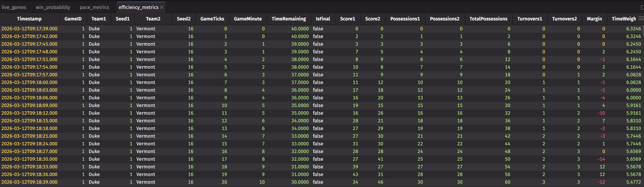Viewport: 644px width, 187px height.
Task: Open the table options hamburger menu
Action: pos(641,18)
